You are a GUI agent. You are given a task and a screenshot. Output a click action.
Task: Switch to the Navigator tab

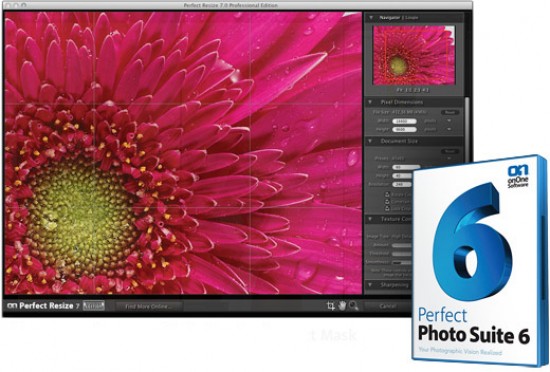pos(389,17)
